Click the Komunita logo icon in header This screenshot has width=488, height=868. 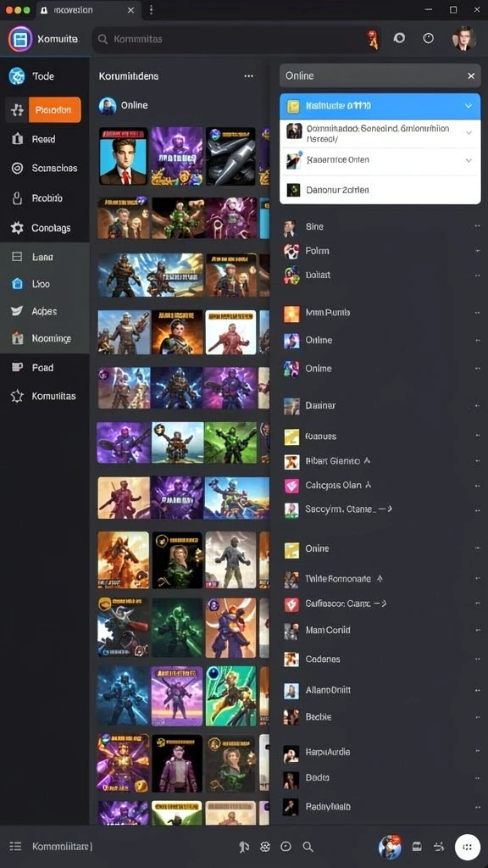20,39
